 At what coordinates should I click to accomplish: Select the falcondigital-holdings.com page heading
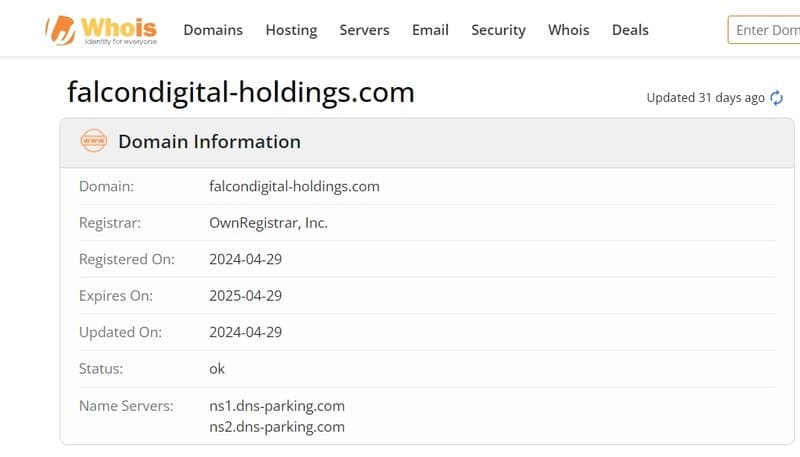pyautogui.click(x=241, y=92)
